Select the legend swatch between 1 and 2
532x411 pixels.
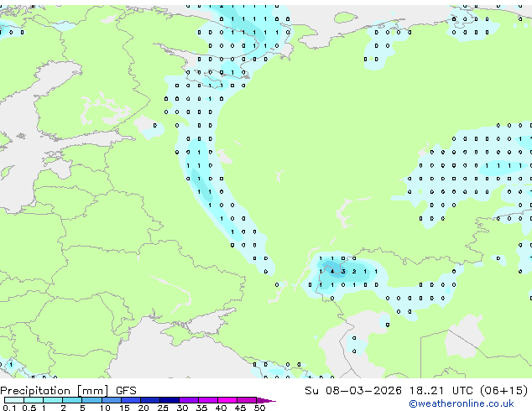(x=53, y=400)
